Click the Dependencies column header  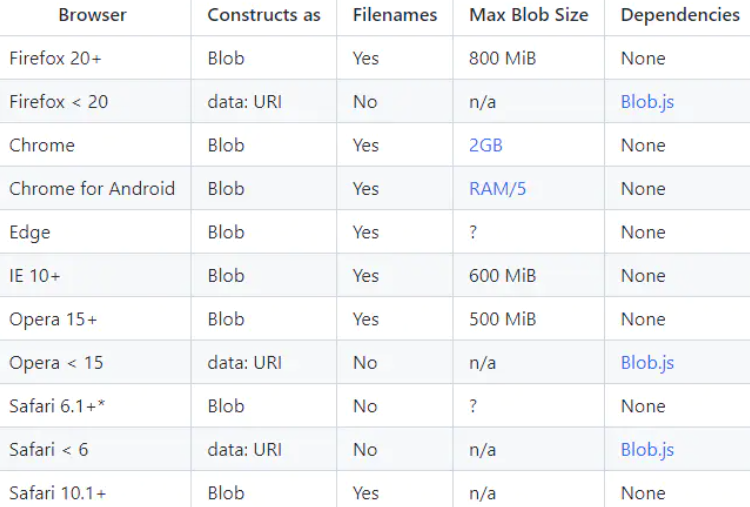point(680,15)
